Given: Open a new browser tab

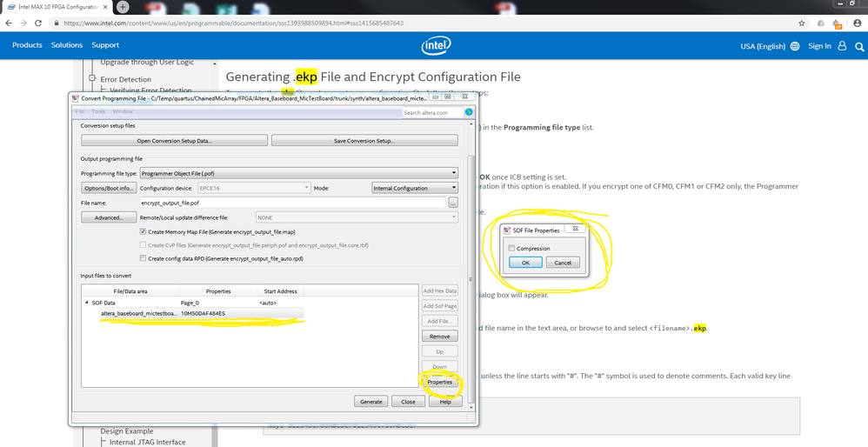Looking at the screenshot, I should [123, 7].
